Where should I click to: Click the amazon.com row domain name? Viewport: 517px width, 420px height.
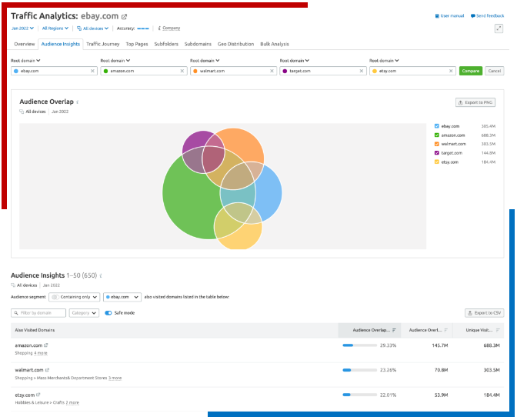click(28, 345)
